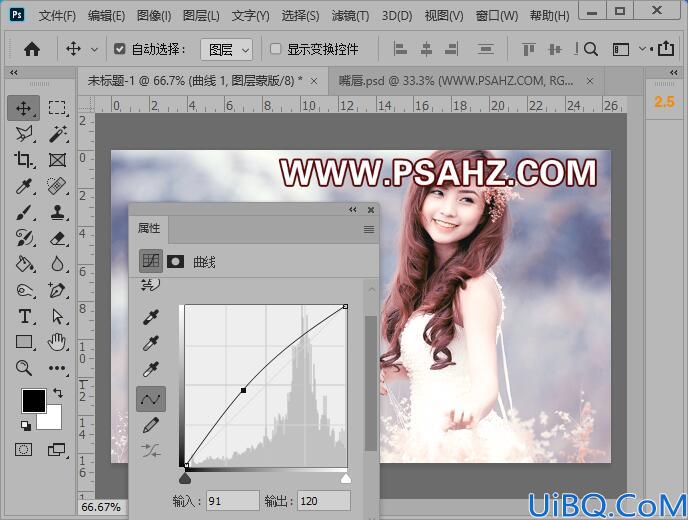The image size is (688, 520).
Task: Close the Properties panel
Action: click(371, 210)
